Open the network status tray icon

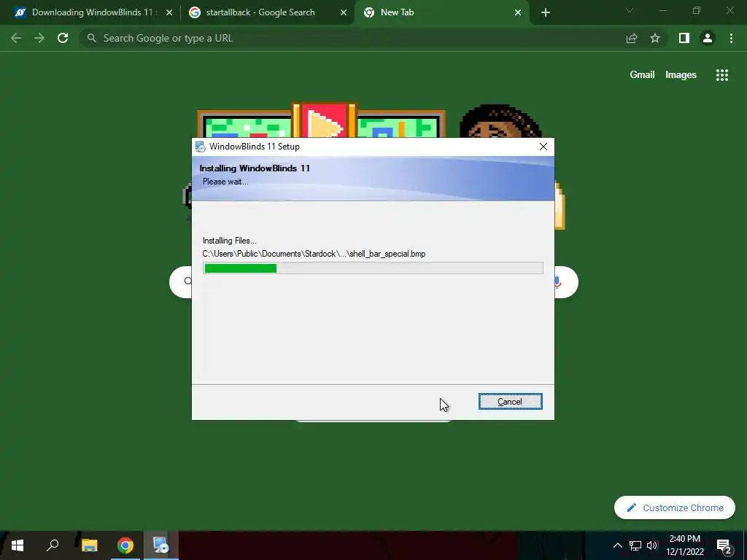pyautogui.click(x=635, y=545)
